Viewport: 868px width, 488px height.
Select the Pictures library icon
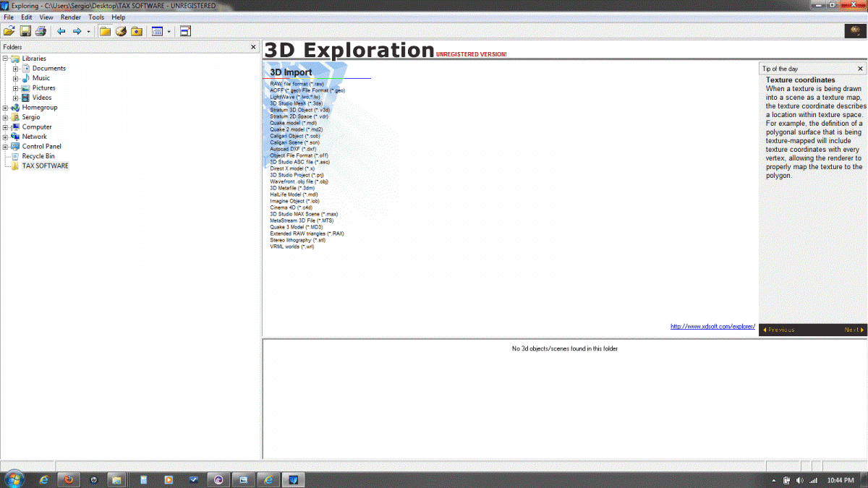pyautogui.click(x=25, y=87)
